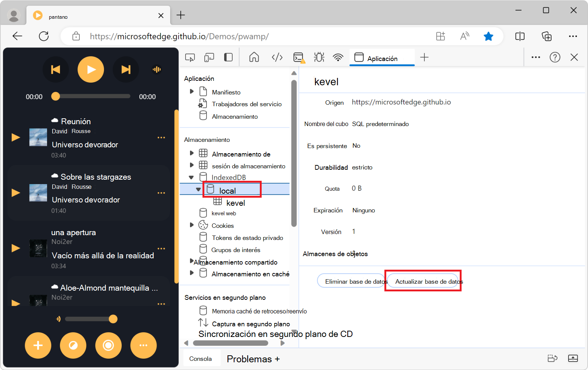Screen dimensions: 588x370
Task: Select the debugger bug icon in DevTools
Action: tap(319, 57)
